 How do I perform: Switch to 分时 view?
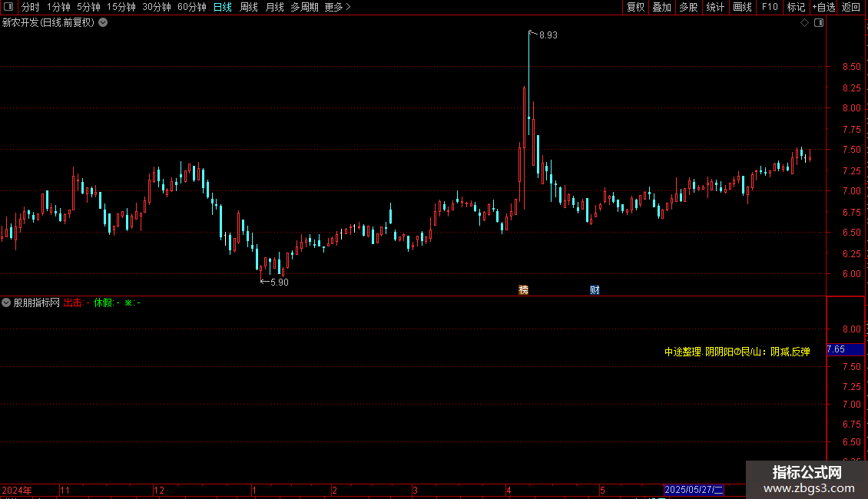pyautogui.click(x=31, y=7)
